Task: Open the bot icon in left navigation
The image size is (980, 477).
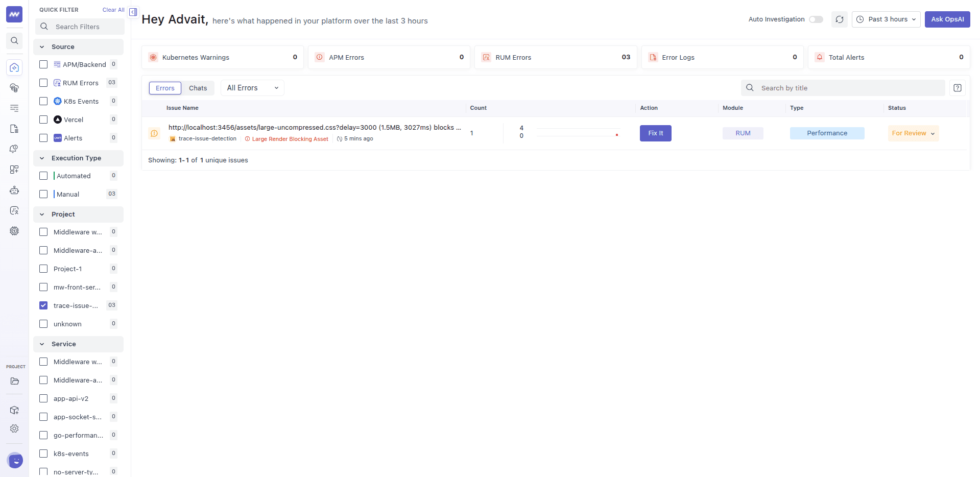Action: [14, 190]
